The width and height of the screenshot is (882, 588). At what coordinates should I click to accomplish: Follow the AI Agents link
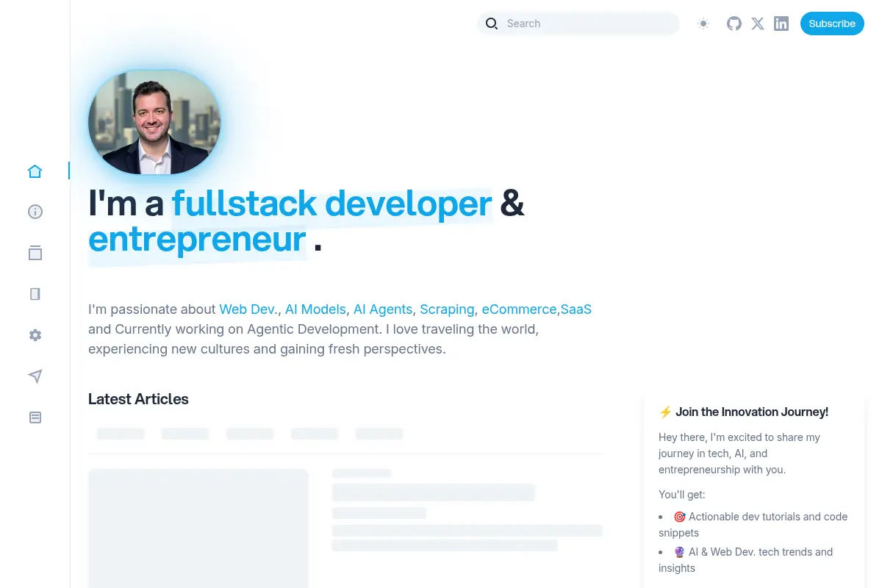tap(383, 309)
